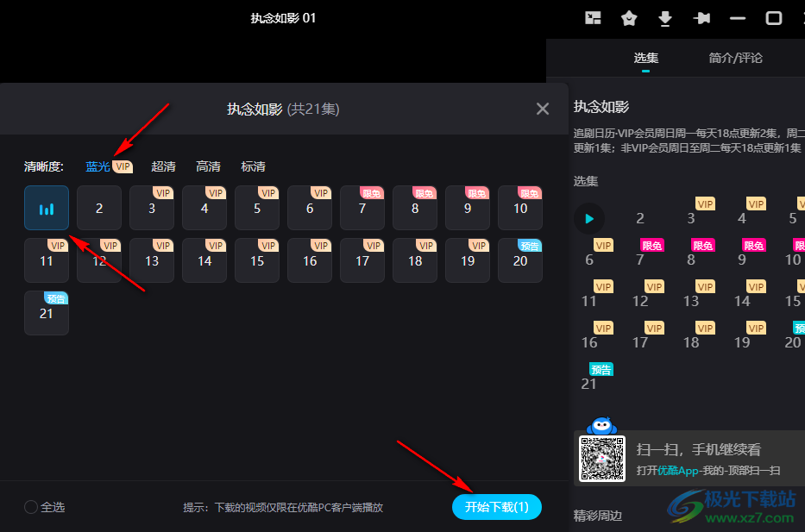Switch to the 简介/评论 tab
The height and width of the screenshot is (532, 805).
[x=735, y=58]
